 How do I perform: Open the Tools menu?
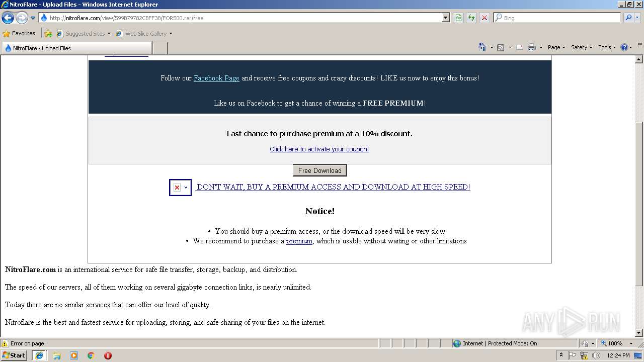[607, 47]
